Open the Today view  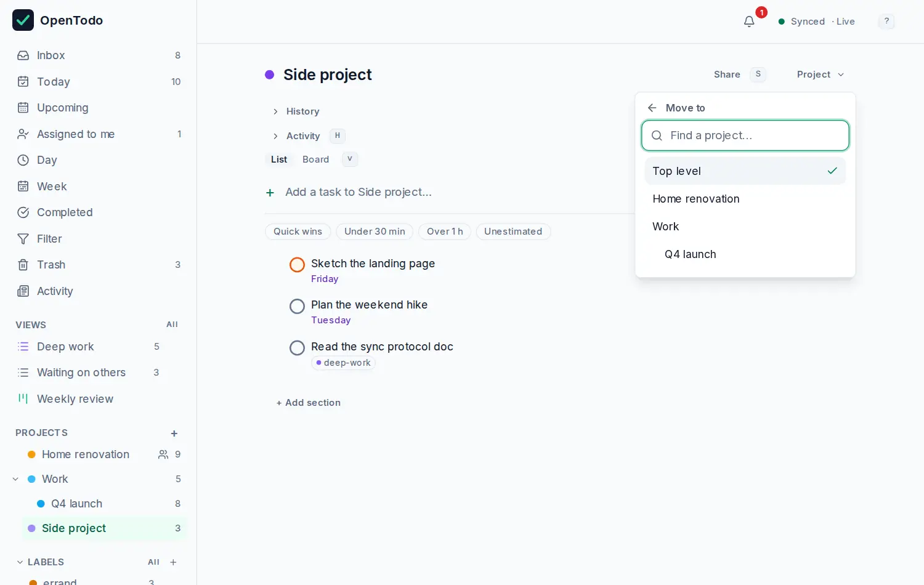(99, 82)
